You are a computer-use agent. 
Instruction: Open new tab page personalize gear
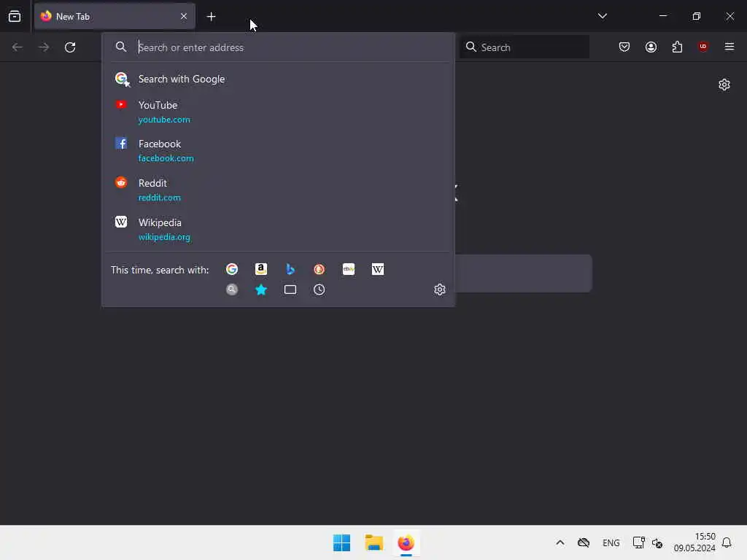[724, 85]
